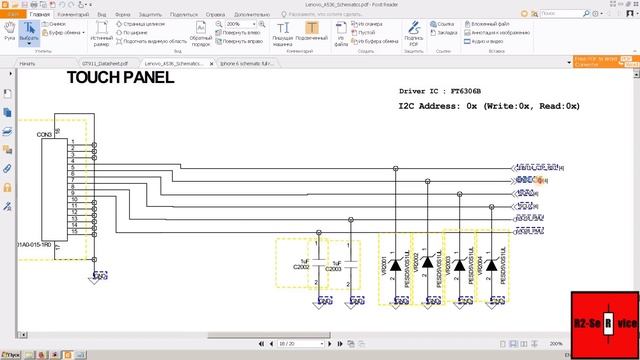640x360 pixels.
Task: Open the Layers side panel
Action: tap(7, 131)
